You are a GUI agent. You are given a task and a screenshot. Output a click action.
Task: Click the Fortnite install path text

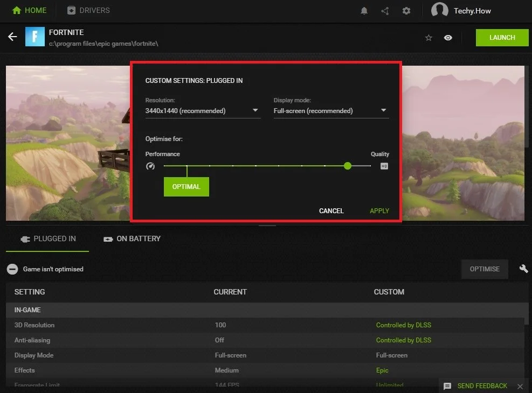pos(103,44)
